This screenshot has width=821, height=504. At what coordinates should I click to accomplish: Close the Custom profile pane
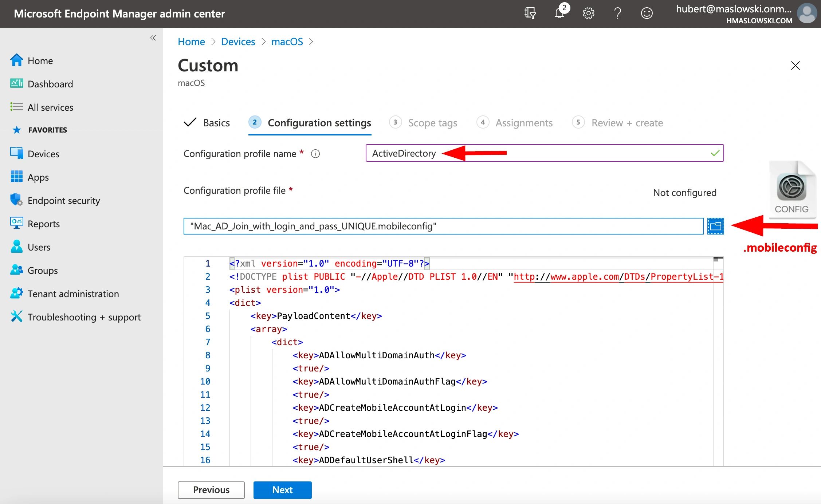[795, 66]
